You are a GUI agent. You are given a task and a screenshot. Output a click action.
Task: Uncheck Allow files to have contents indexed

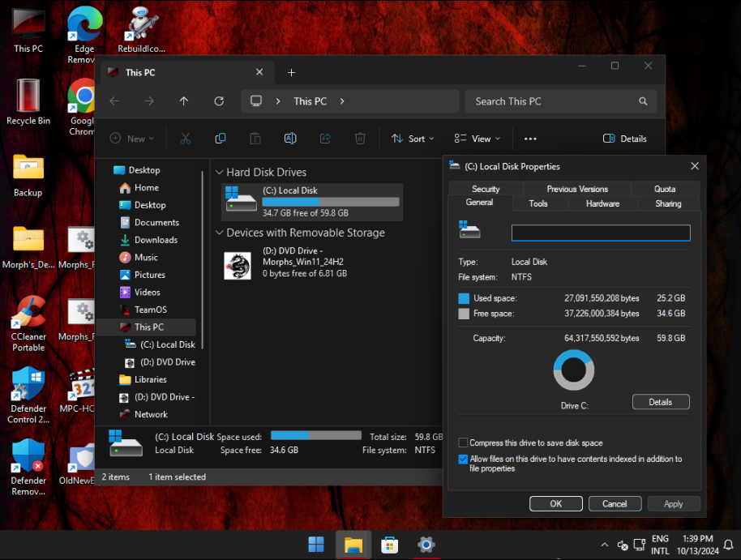tap(463, 459)
